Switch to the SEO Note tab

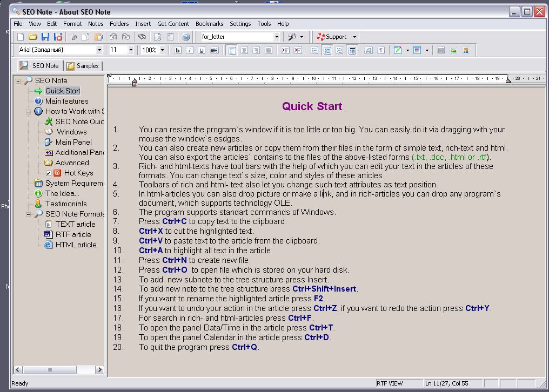(40, 65)
